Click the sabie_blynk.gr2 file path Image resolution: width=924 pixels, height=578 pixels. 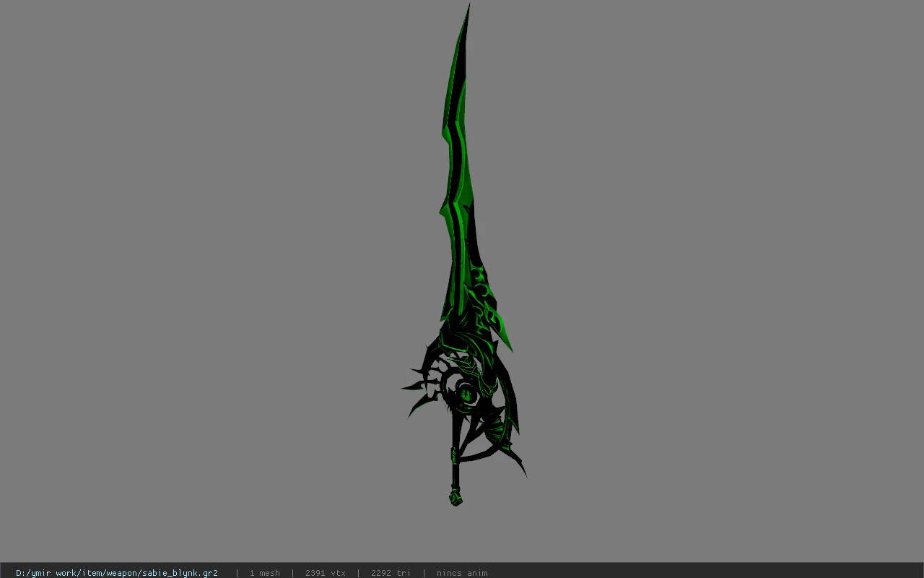click(x=117, y=573)
